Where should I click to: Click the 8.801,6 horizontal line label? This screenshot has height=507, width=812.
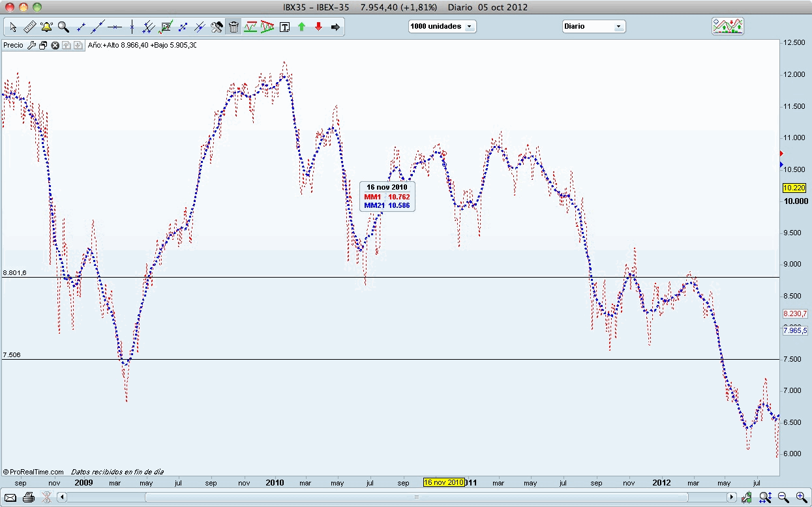15,272
